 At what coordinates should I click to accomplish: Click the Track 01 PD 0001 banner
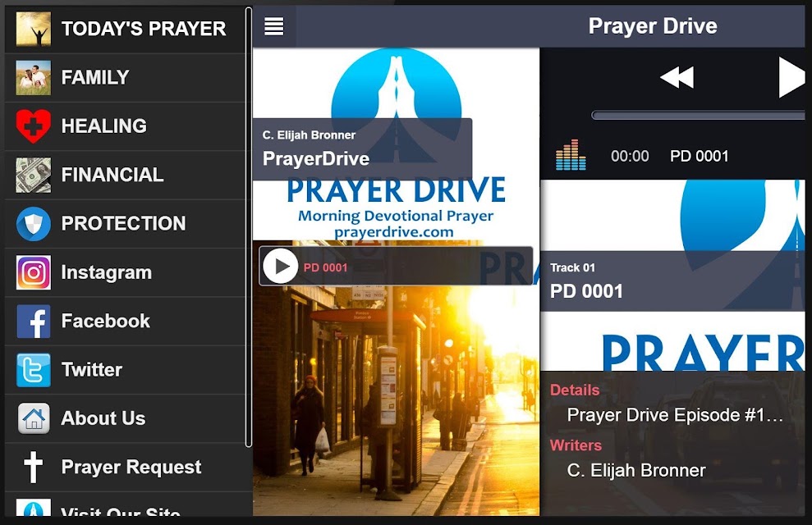(672, 281)
